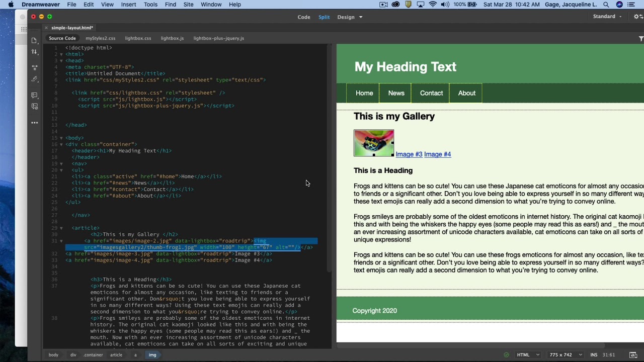This screenshot has height=362, width=644.
Task: Open the Open Documents file icon
Action: (x=34, y=41)
